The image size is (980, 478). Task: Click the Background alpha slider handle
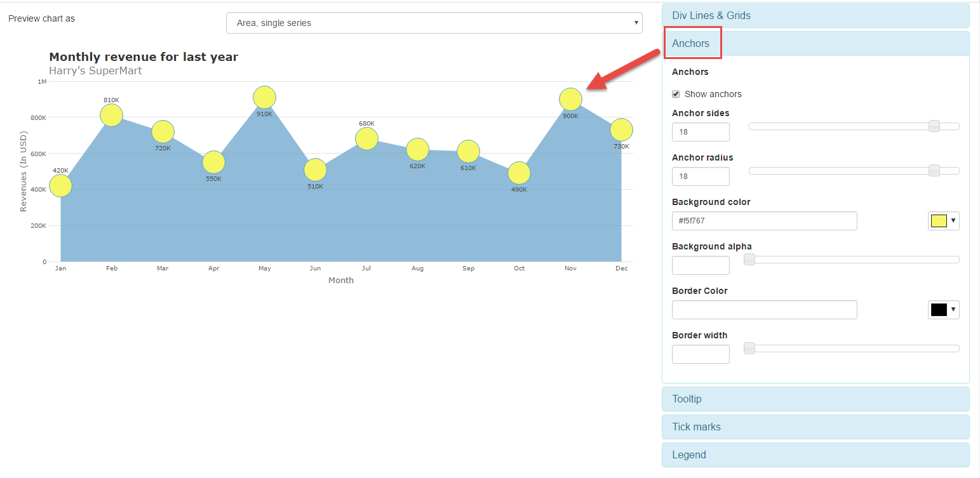pyautogui.click(x=749, y=259)
